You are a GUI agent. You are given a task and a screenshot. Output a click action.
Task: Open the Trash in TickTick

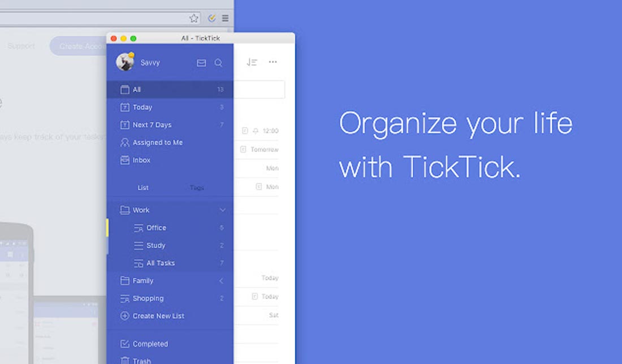(x=140, y=359)
